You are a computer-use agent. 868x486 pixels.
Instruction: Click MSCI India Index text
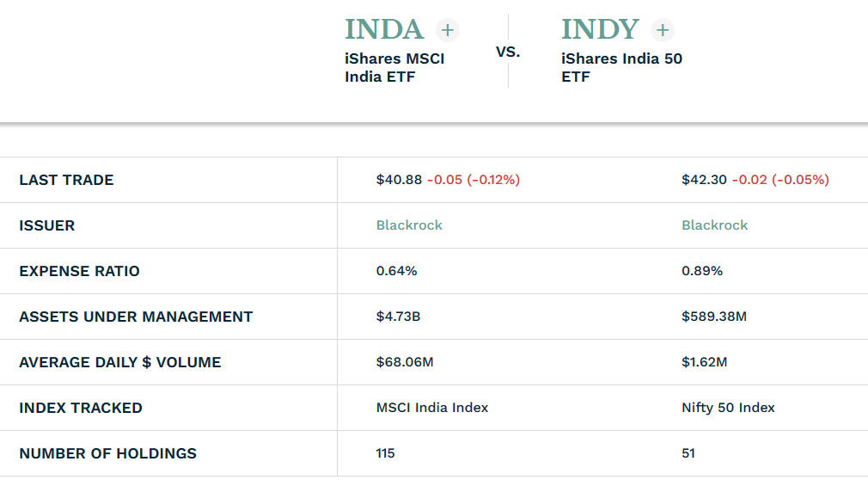(x=432, y=408)
